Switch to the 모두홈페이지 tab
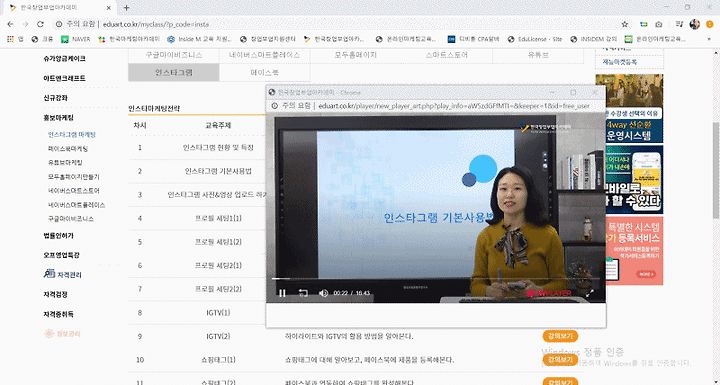 (x=355, y=55)
